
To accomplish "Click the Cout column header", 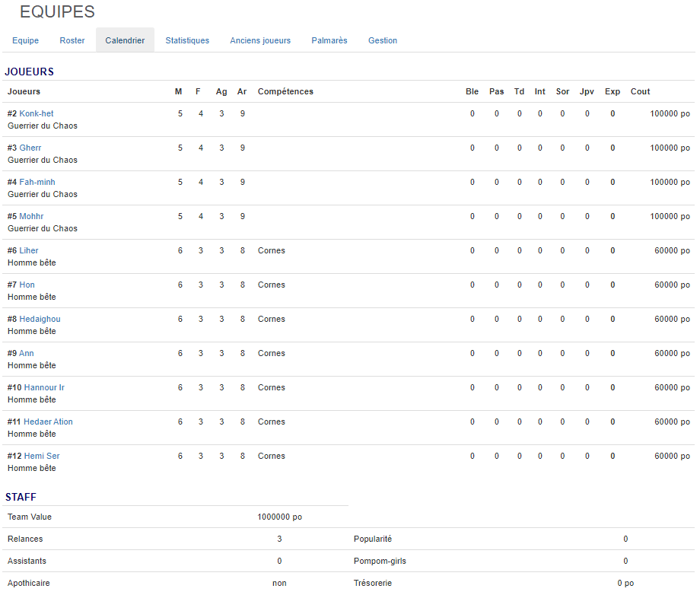I will 640,91.
